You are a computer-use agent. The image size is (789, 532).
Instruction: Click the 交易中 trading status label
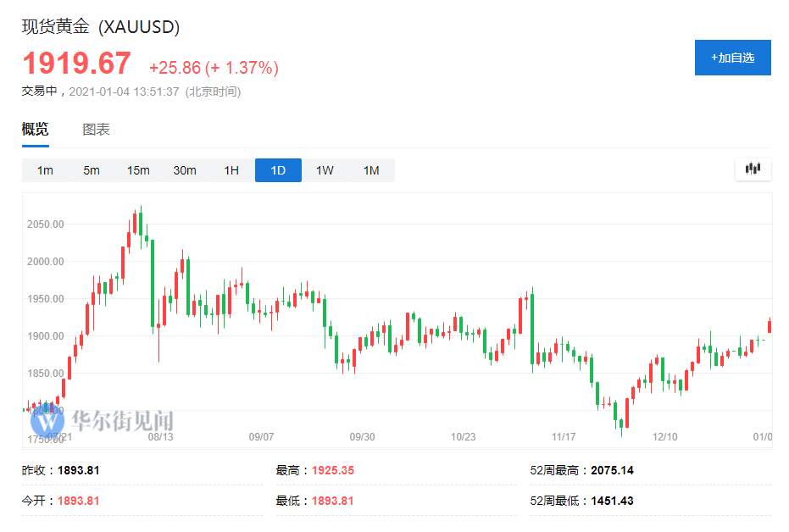click(39, 91)
